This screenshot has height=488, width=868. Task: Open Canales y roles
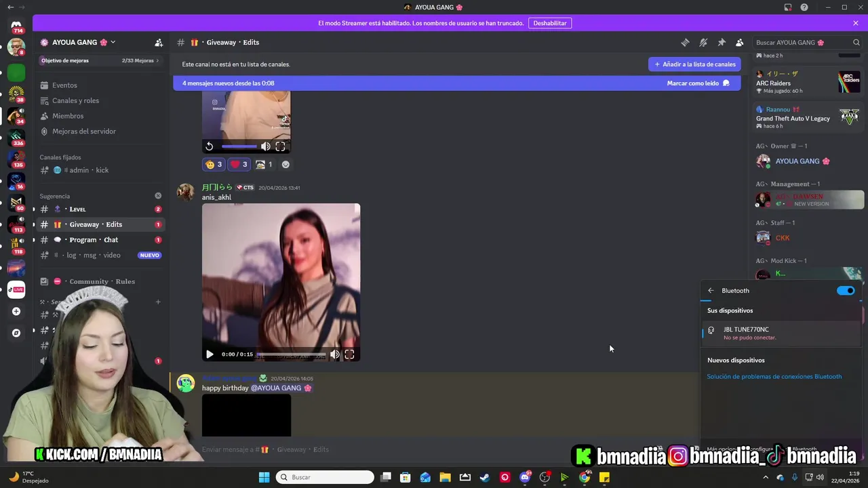[100, 100]
